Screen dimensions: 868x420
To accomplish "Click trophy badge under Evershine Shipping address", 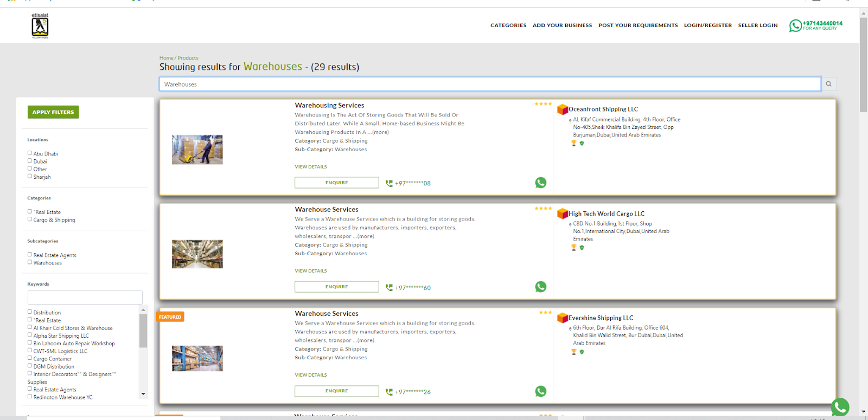I will [573, 352].
